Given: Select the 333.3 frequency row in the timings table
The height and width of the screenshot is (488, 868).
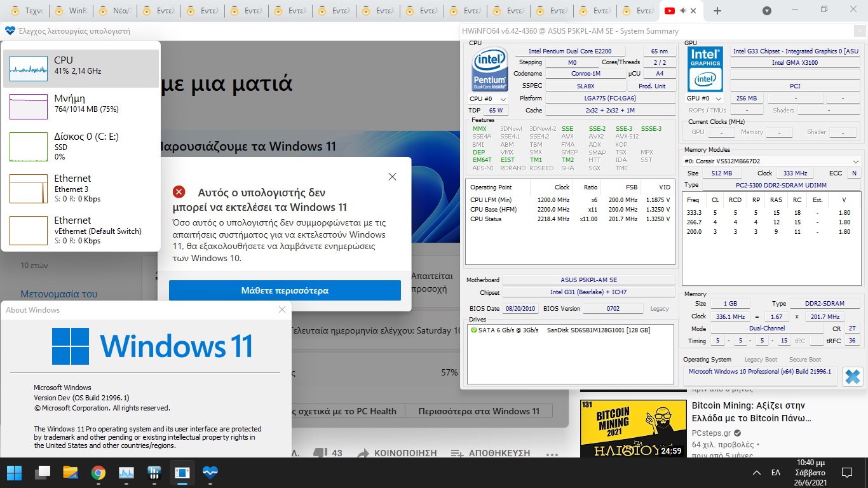Looking at the screenshot, I should pos(771,213).
